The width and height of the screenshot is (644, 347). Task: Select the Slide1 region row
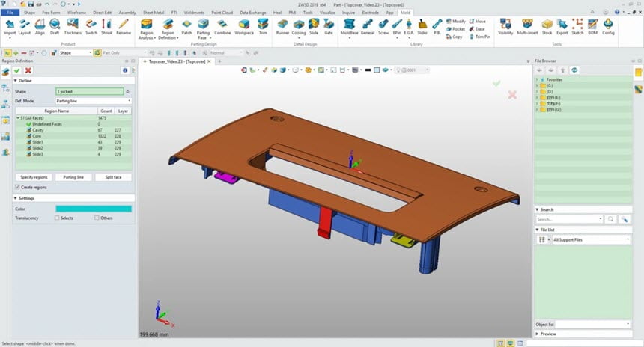pyautogui.click(x=73, y=142)
